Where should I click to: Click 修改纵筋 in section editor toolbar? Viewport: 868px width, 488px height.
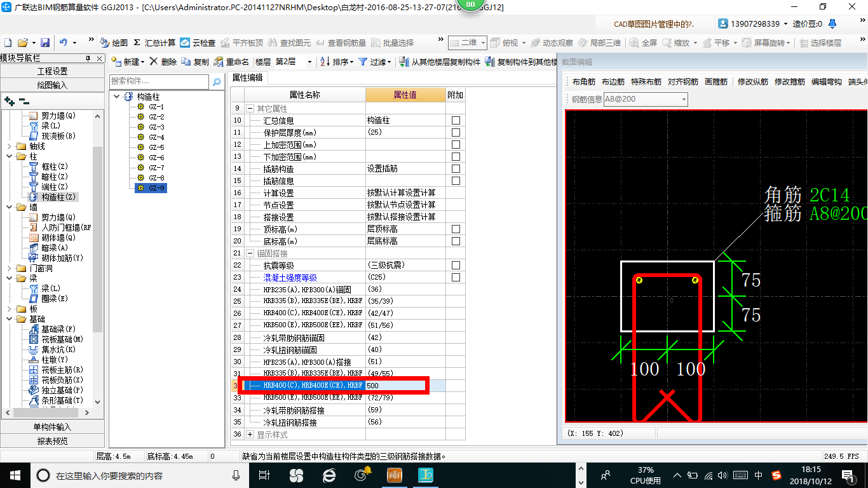pyautogui.click(x=753, y=82)
